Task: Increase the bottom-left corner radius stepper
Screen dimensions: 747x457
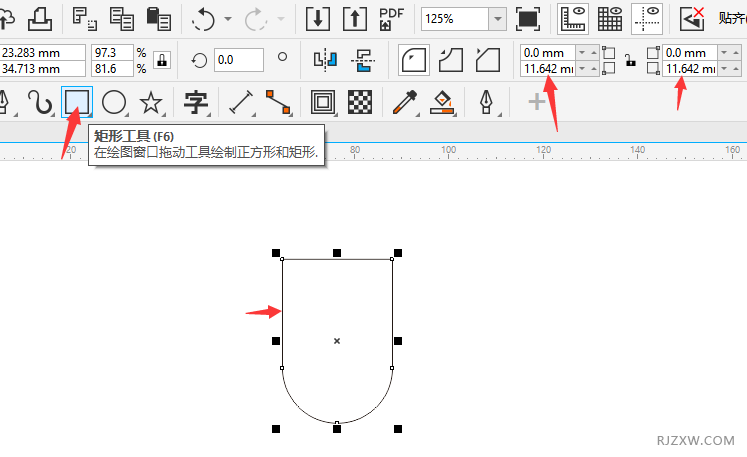Action: (x=594, y=69)
